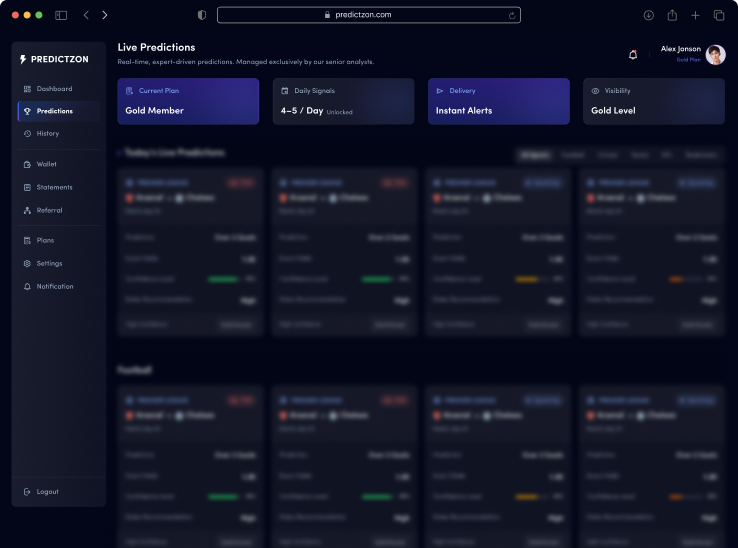The image size is (738, 548).
Task: Open Alex Jonson's profile avatar
Action: (715, 54)
